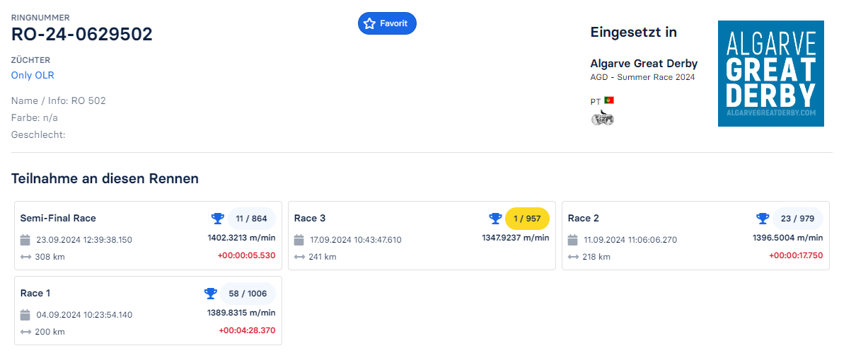The width and height of the screenshot is (868, 358).
Task: Click the trophy icon in the Race 3 card
Action: point(495,219)
